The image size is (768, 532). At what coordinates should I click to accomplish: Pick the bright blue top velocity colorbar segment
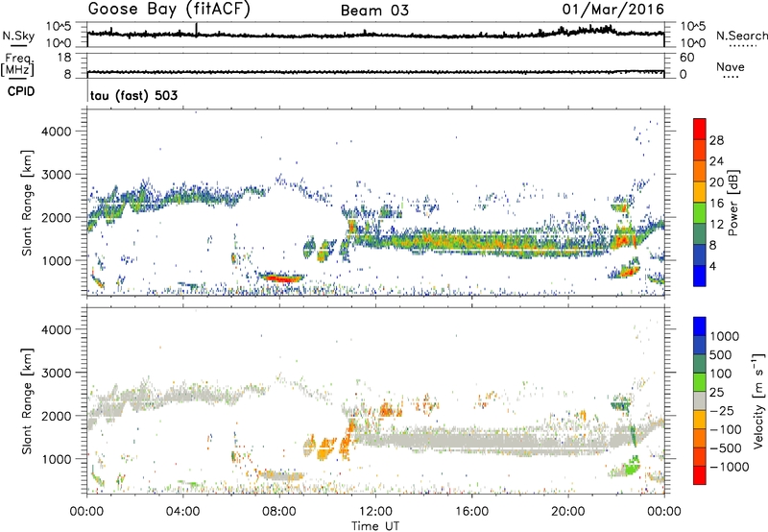(700, 326)
